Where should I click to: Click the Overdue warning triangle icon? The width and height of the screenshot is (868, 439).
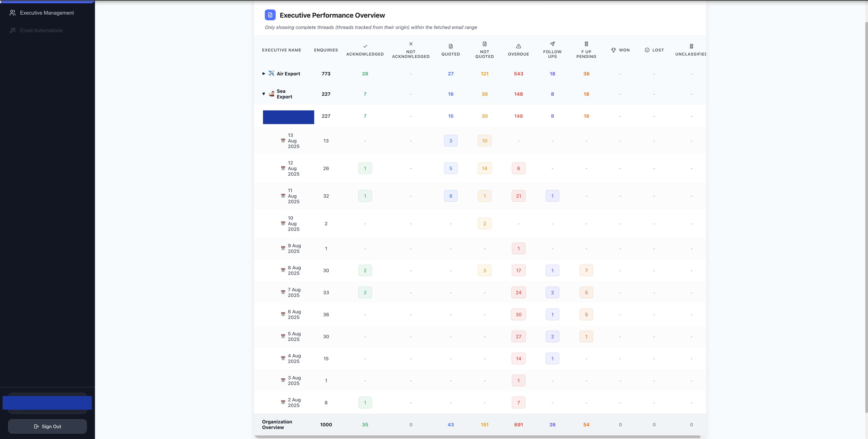pyautogui.click(x=518, y=46)
